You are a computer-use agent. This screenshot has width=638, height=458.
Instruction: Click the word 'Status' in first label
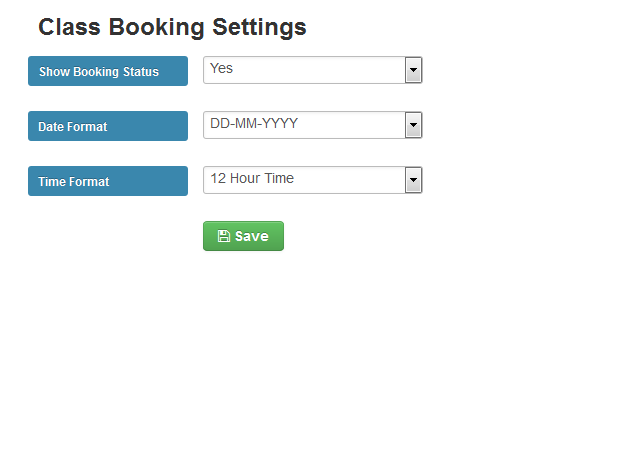(x=141, y=72)
